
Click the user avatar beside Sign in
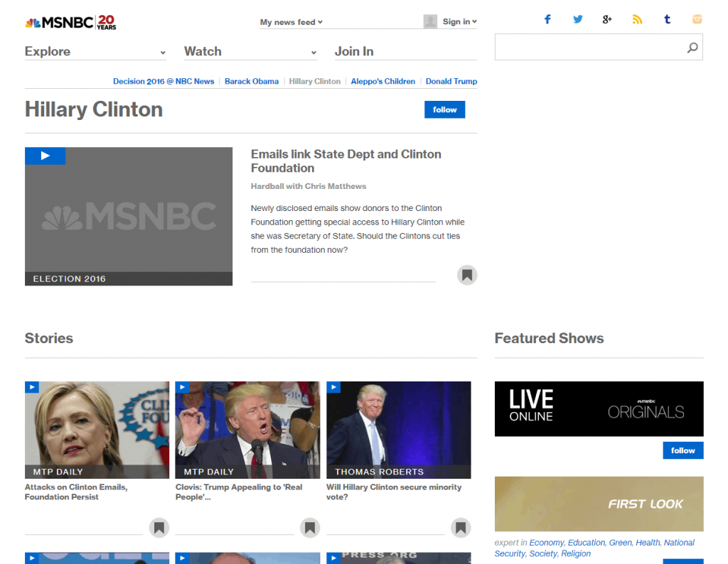click(x=430, y=21)
